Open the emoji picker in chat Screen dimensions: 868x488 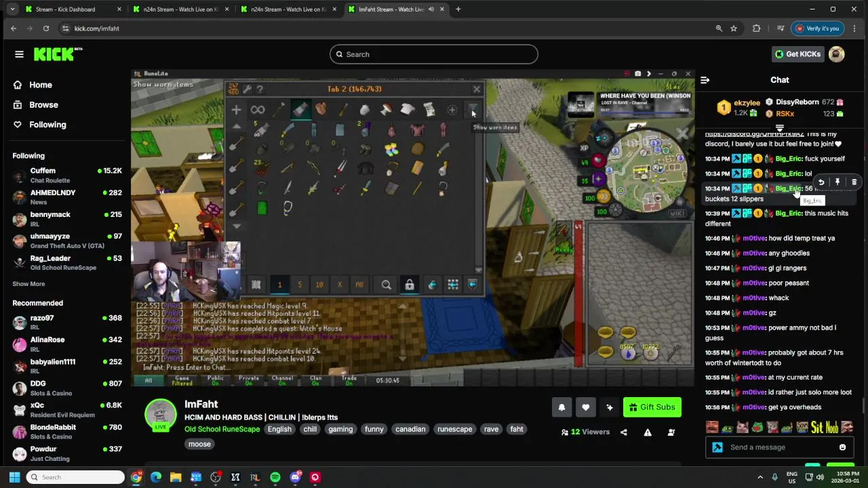pos(842,447)
